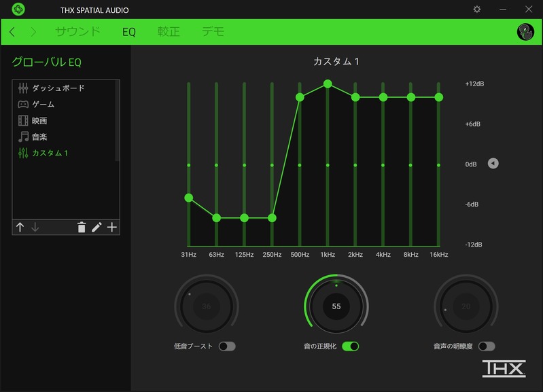
Task: Add new preset with plus icon
Action: click(x=112, y=227)
